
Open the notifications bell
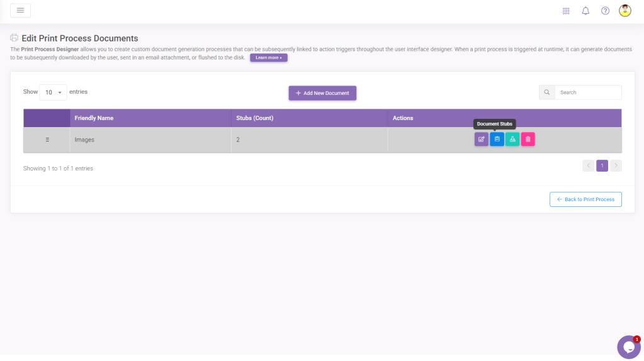point(585,11)
